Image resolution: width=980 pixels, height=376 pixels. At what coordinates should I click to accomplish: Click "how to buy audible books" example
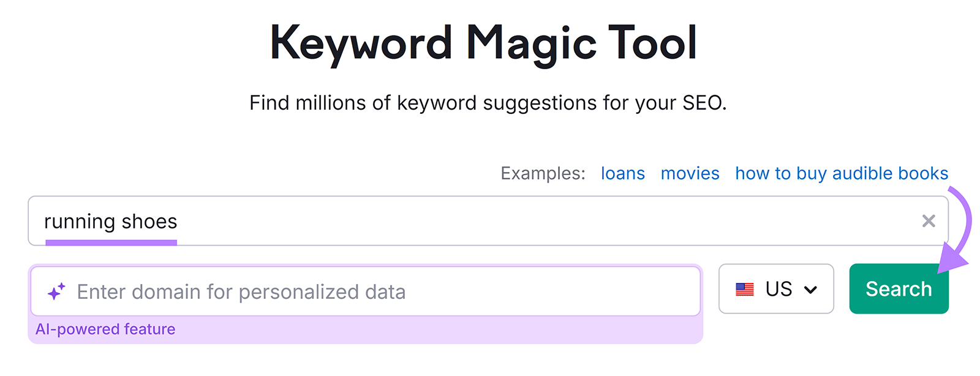click(842, 173)
